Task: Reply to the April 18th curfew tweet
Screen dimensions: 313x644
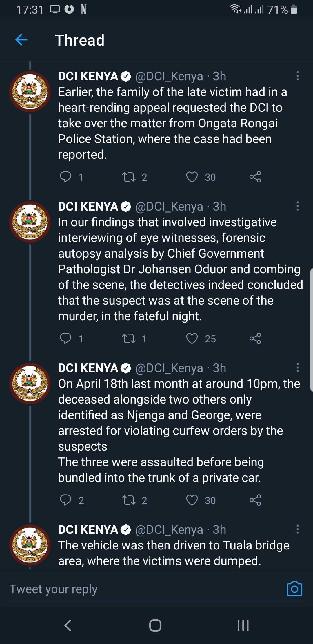Action: [65, 500]
